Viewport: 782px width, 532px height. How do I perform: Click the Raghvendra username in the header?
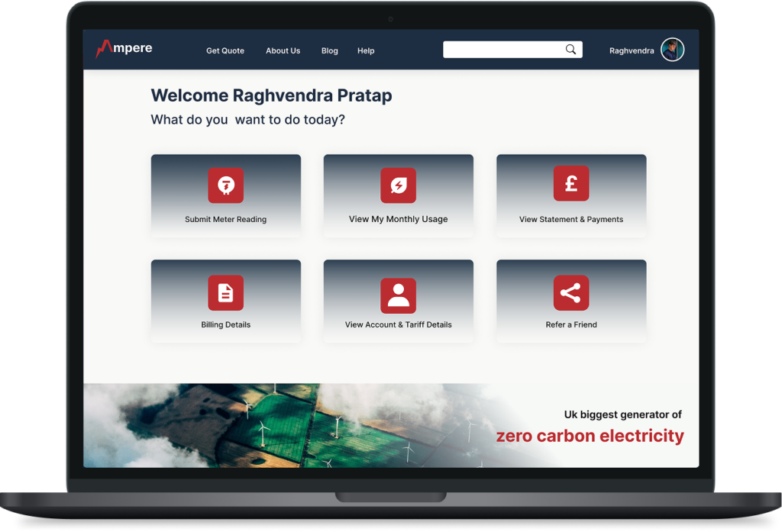click(632, 51)
